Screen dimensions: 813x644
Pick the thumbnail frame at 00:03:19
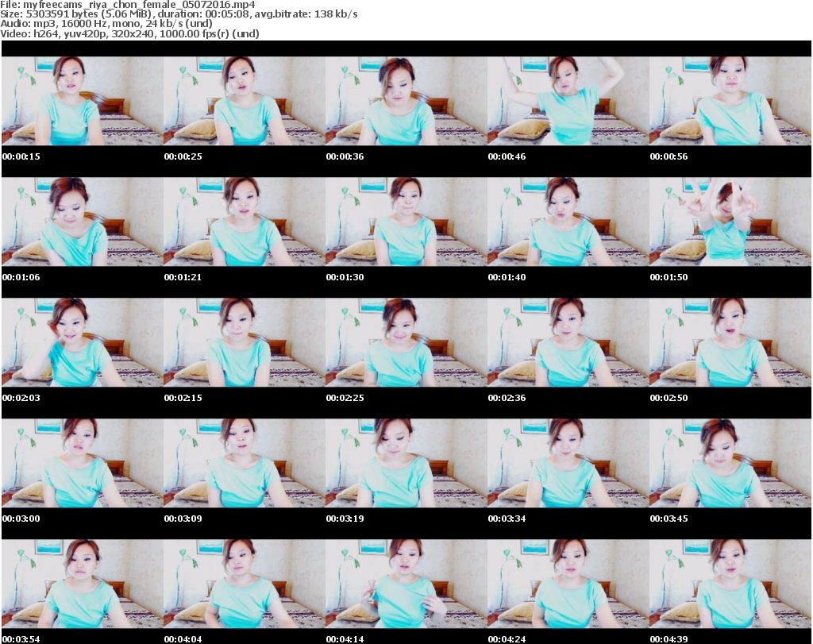(x=406, y=463)
